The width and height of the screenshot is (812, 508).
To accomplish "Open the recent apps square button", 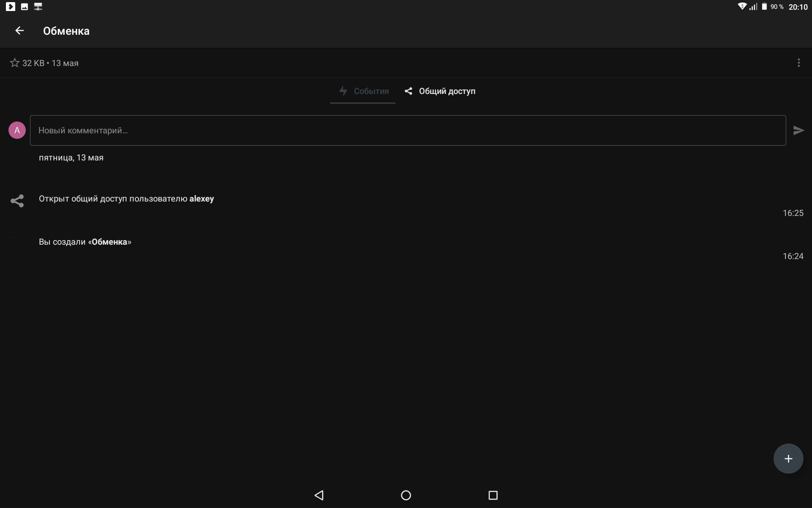I will point(493,495).
